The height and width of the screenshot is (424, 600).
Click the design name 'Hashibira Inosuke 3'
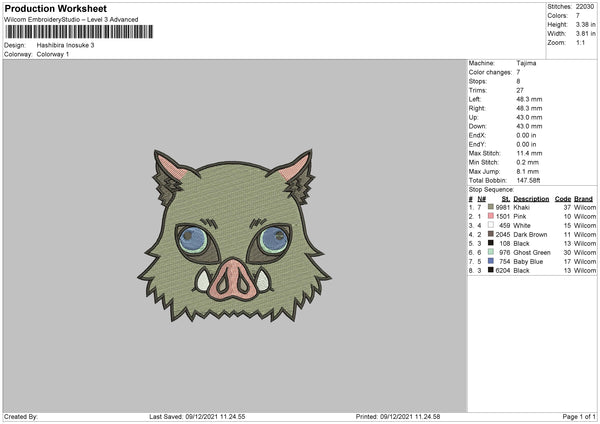[65, 45]
